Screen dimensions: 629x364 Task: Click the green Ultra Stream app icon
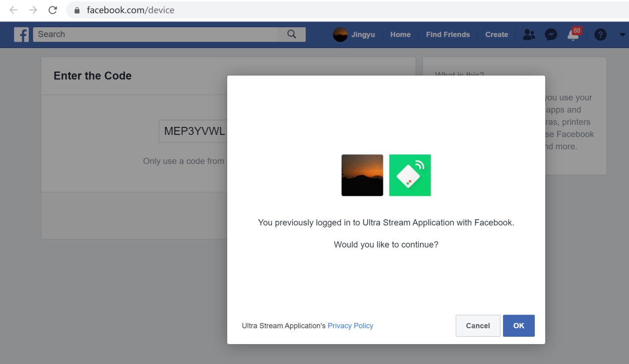[410, 175]
